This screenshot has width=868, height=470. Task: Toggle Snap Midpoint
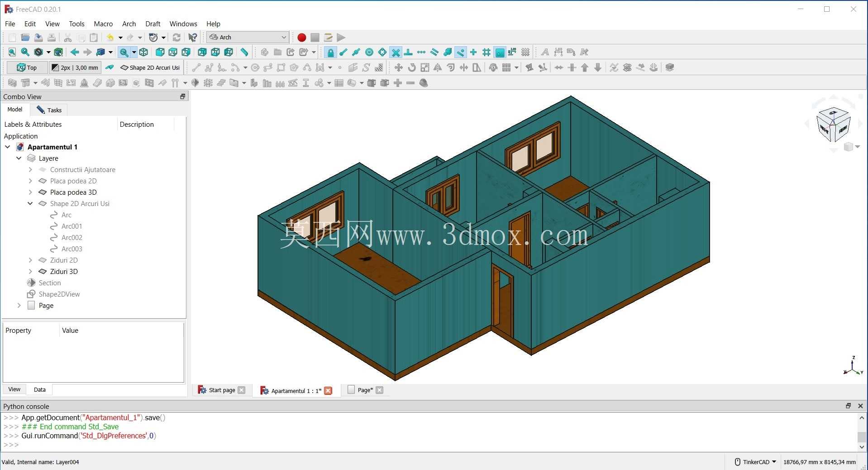point(356,52)
